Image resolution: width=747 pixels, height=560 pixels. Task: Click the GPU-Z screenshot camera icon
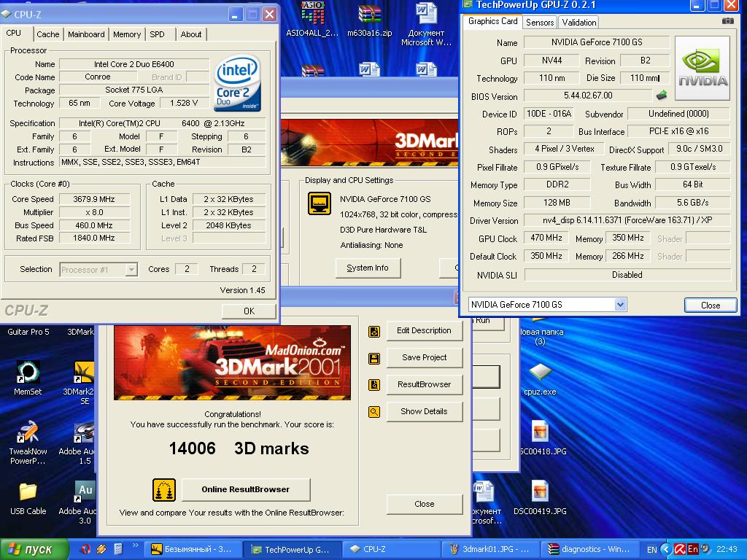727,21
